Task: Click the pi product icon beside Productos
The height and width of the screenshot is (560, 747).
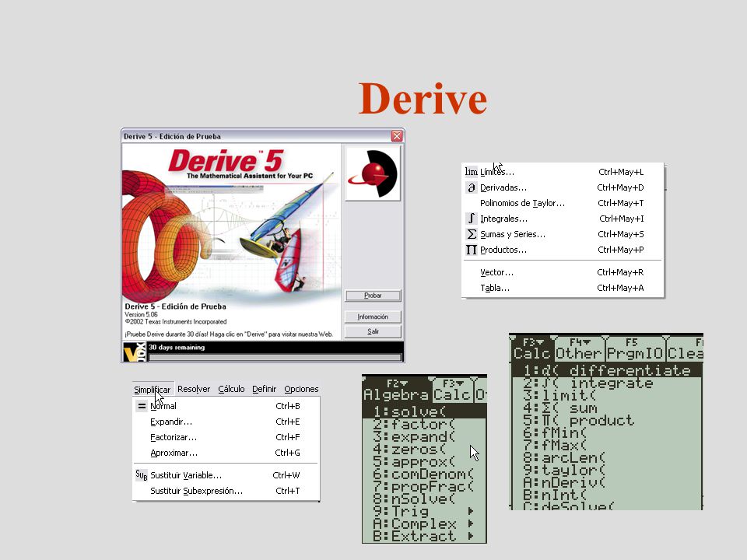Action: pos(472,250)
